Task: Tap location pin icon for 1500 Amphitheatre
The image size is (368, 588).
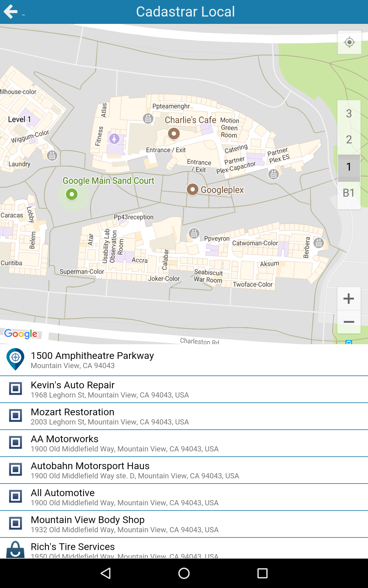Action: pyautogui.click(x=15, y=359)
